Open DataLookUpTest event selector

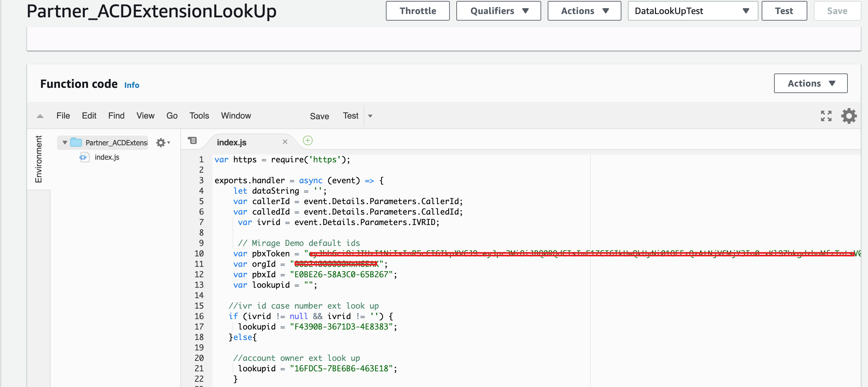pyautogui.click(x=693, y=11)
